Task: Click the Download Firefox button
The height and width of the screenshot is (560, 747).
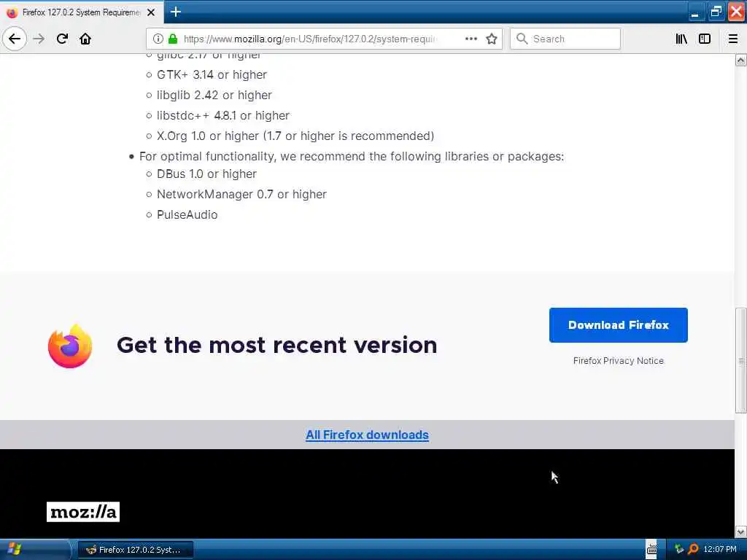Action: 618,324
